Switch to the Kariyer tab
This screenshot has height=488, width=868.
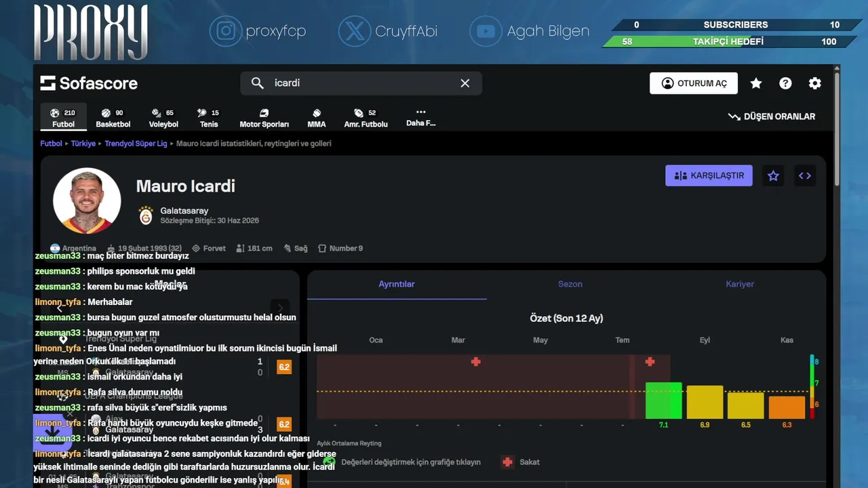point(740,285)
